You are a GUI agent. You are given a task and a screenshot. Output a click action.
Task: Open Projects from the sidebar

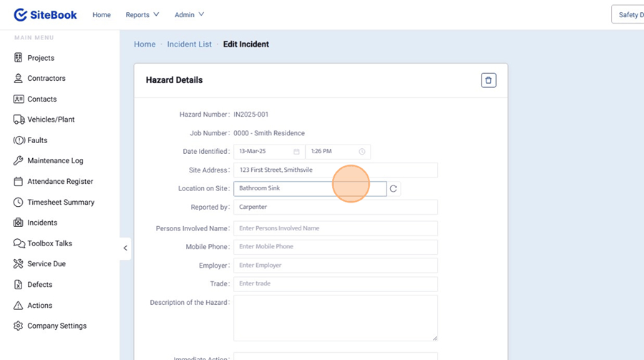pos(40,58)
